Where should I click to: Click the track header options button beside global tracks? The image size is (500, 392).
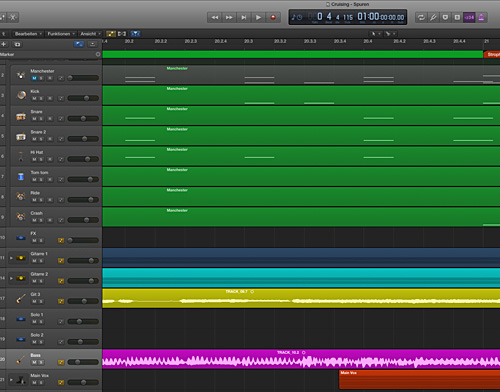coord(92,44)
